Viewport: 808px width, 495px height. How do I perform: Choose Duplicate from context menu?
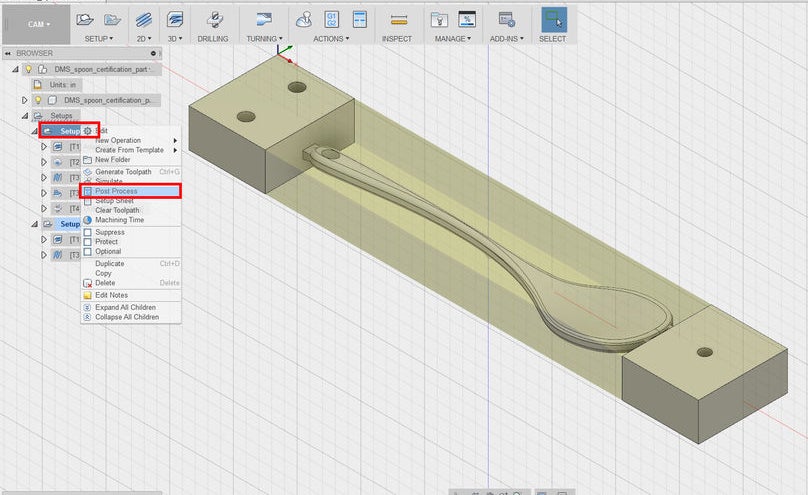131,264
